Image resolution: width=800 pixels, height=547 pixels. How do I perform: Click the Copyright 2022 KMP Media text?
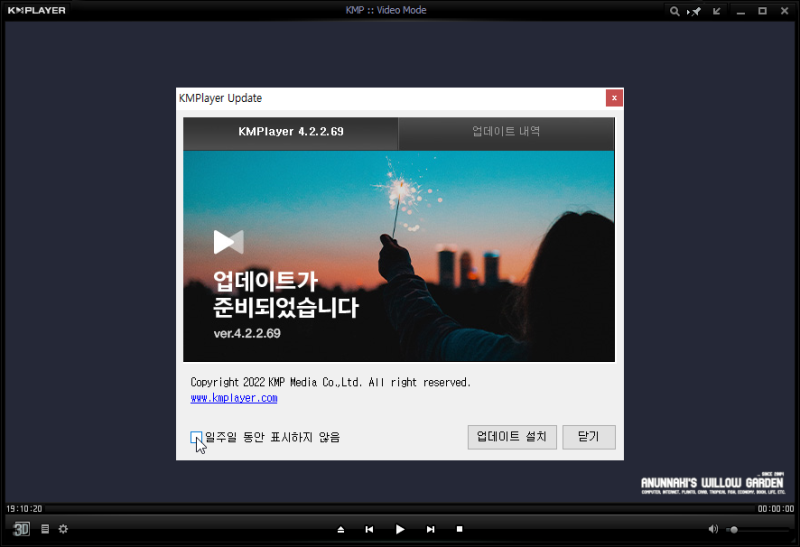(331, 382)
